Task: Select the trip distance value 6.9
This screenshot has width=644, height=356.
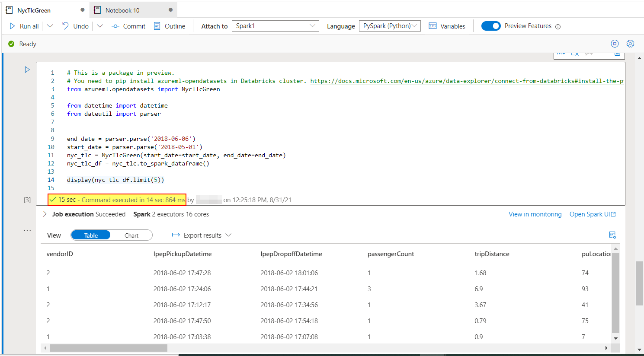Action: pos(479,289)
